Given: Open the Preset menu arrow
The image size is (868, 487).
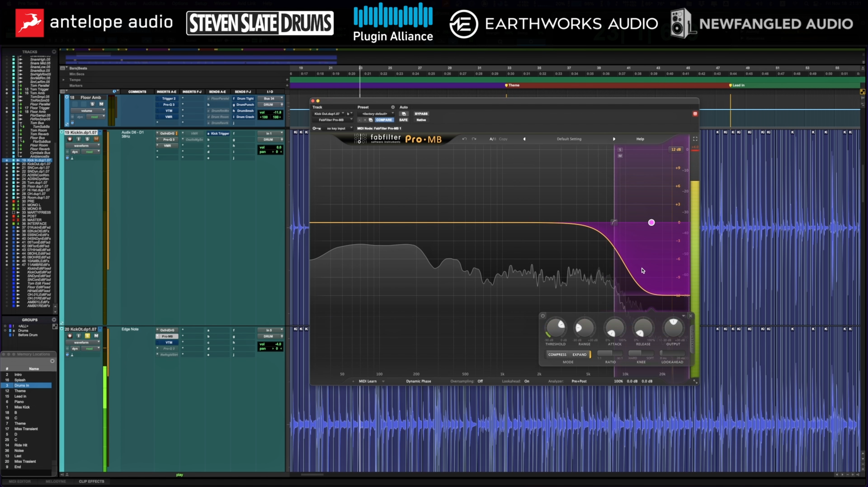Looking at the screenshot, I should tap(393, 107).
